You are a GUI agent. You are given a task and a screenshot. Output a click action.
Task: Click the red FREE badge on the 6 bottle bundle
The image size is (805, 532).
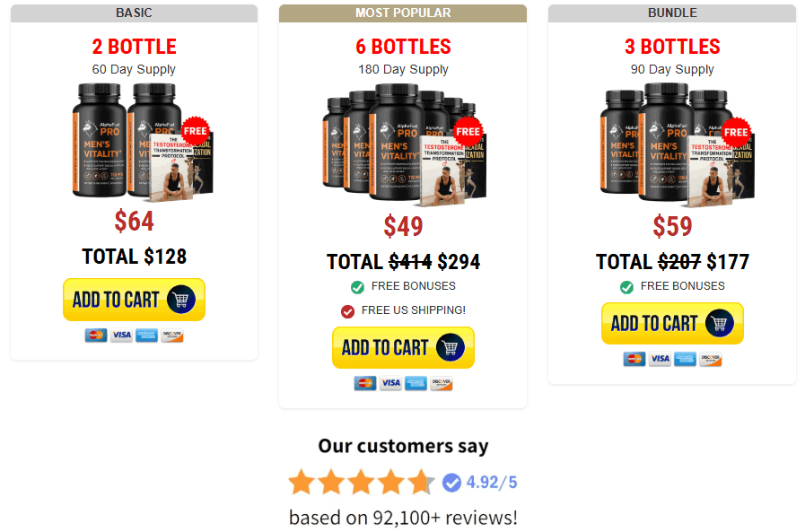point(468,131)
